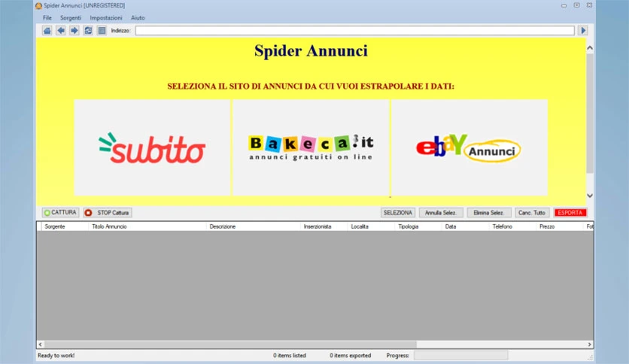This screenshot has height=364, width=629.
Task: Click the Go arrow beside address bar
Action: click(583, 31)
